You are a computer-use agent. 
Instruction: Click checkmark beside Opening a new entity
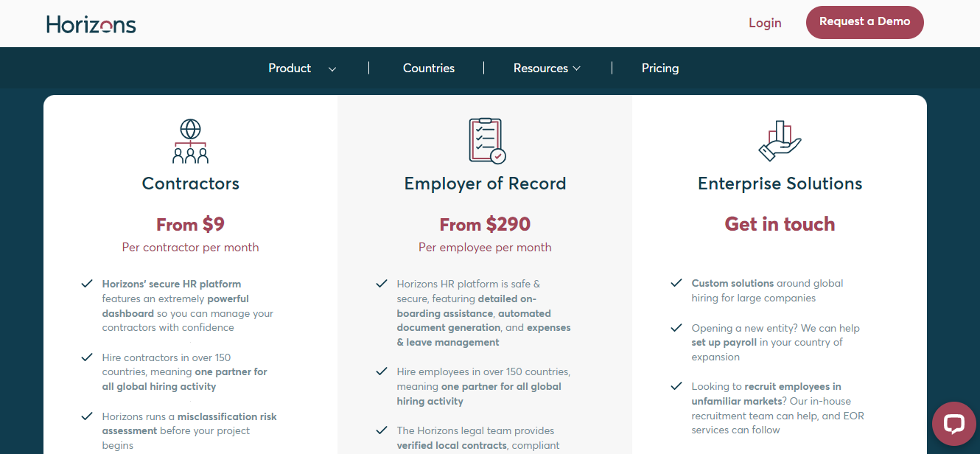coord(676,328)
